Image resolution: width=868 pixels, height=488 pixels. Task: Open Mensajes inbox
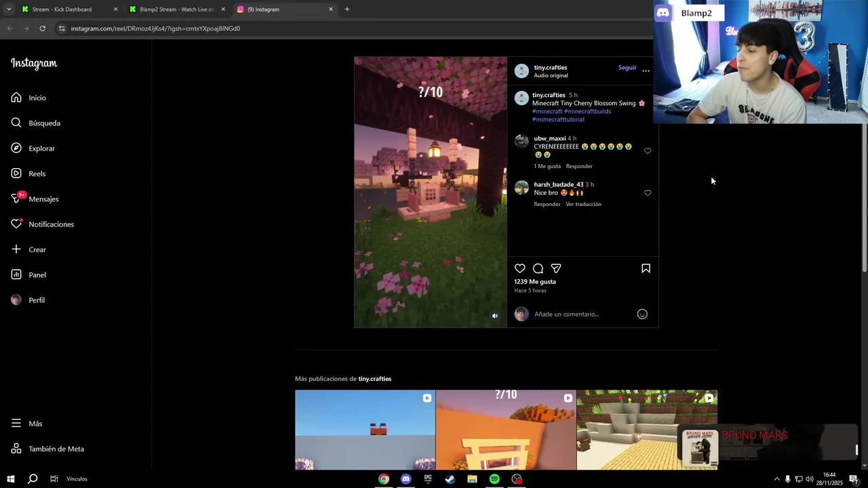(35, 199)
